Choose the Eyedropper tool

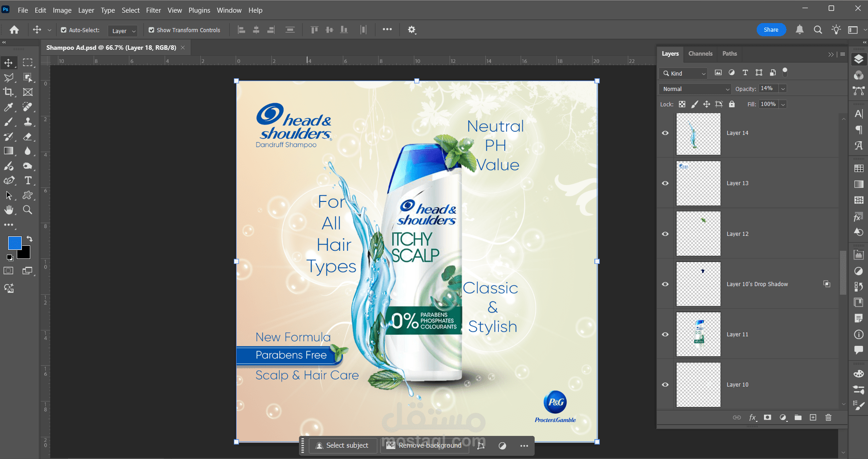(9, 107)
